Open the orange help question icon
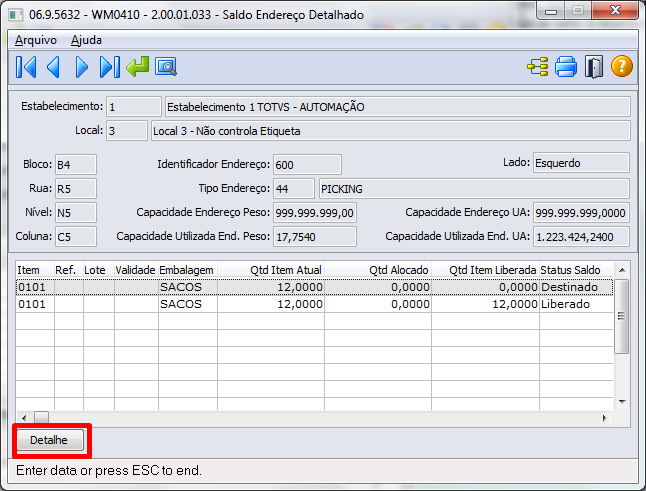This screenshot has height=491, width=646. pyautogui.click(x=622, y=66)
